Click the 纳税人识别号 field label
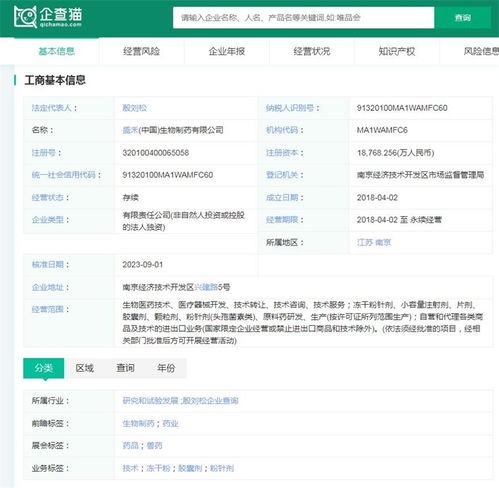The height and width of the screenshot is (488, 499). coord(290,108)
